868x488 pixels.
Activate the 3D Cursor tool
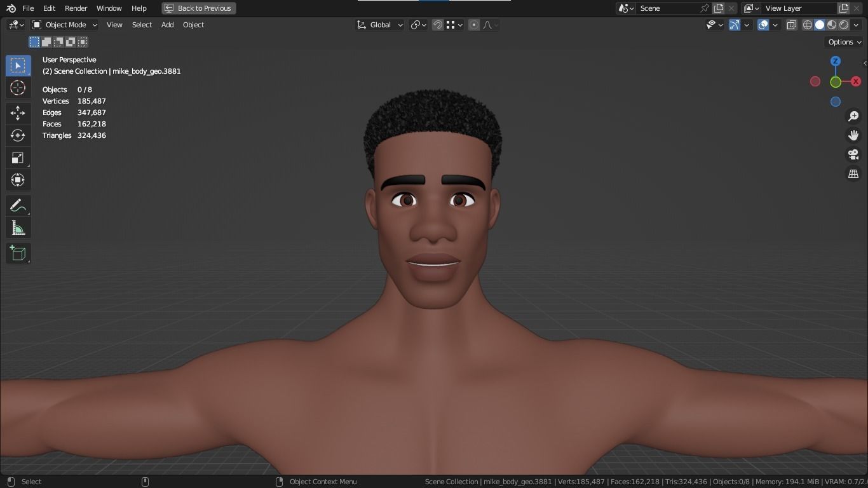[x=18, y=88]
